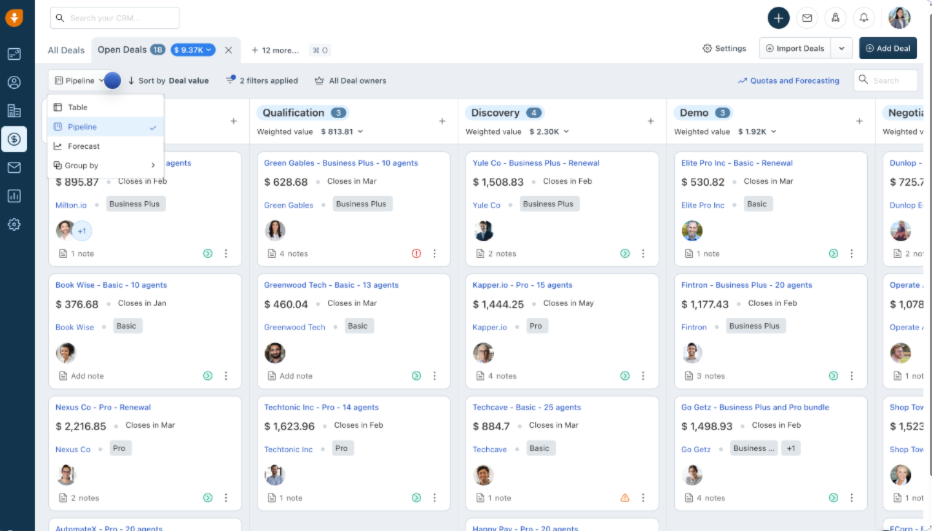Select the Open Deals tab
932x531 pixels.
(x=122, y=50)
